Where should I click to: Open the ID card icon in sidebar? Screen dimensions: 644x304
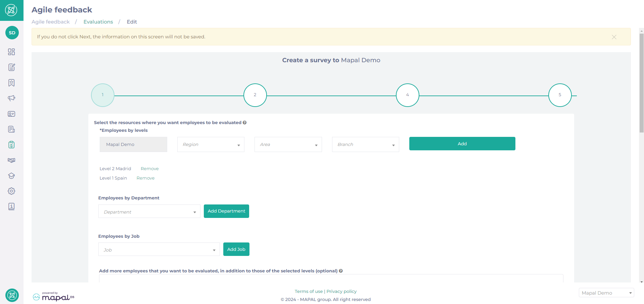pyautogui.click(x=11, y=114)
